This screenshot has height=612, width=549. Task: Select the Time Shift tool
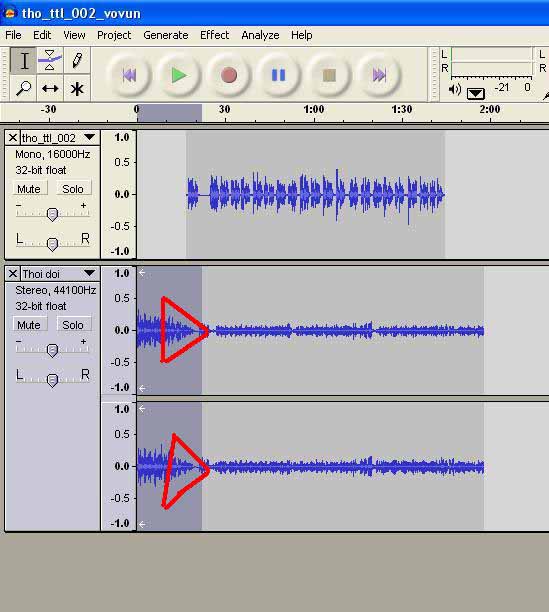coord(50,88)
